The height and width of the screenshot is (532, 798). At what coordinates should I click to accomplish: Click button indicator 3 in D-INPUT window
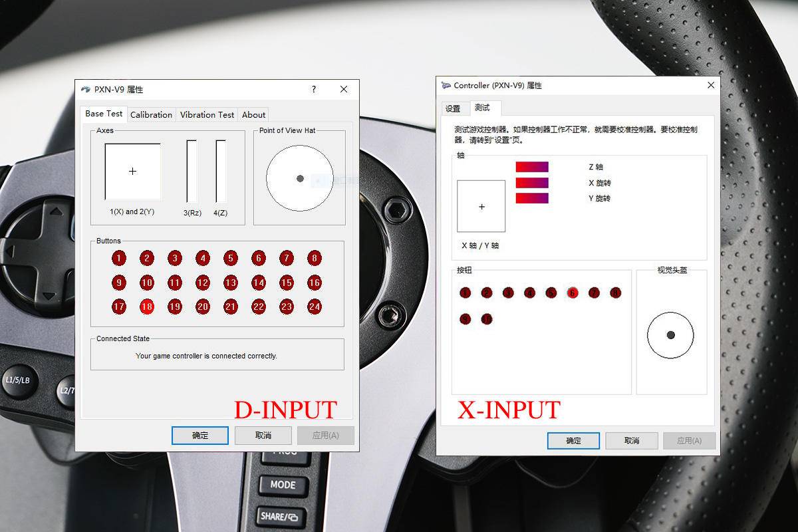click(175, 258)
